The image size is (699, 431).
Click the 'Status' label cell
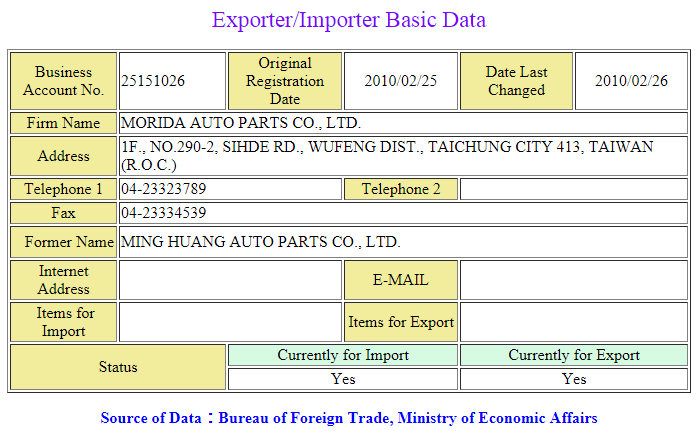[118, 367]
